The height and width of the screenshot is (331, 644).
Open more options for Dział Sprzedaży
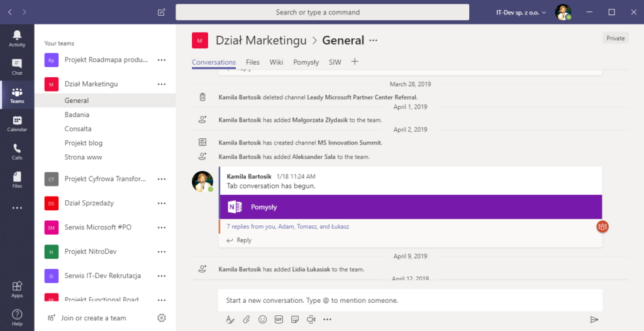[162, 203]
